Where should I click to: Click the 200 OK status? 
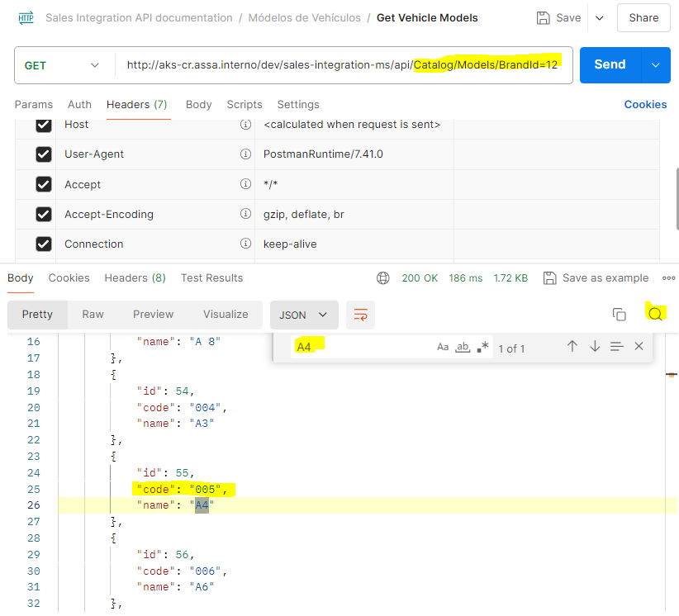click(x=420, y=278)
